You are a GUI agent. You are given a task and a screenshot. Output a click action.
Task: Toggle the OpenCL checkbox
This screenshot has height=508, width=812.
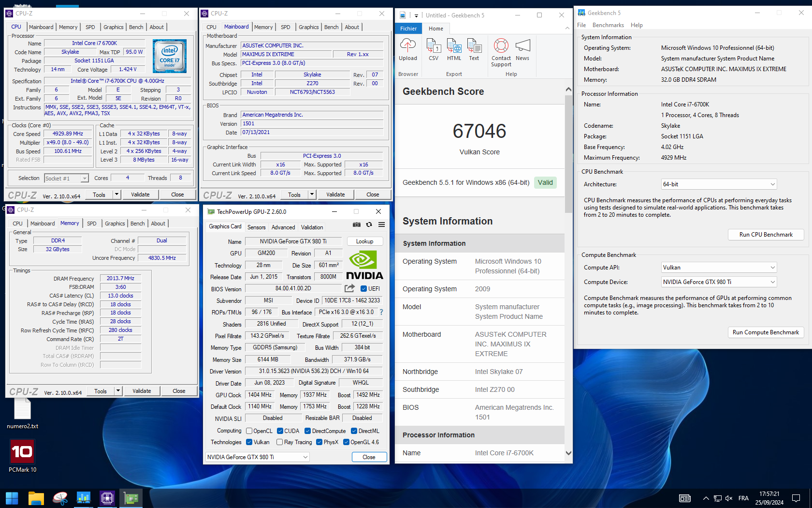point(249,431)
